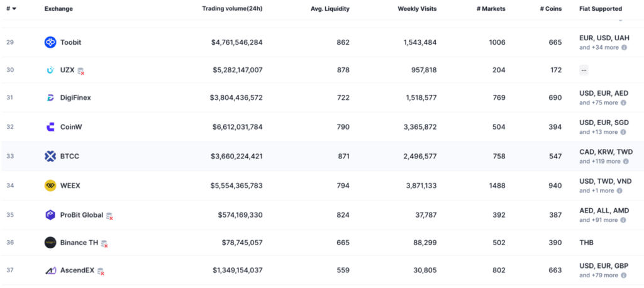Click the info icon in BTCC's fiat column
This screenshot has width=644, height=288.
click(x=626, y=162)
